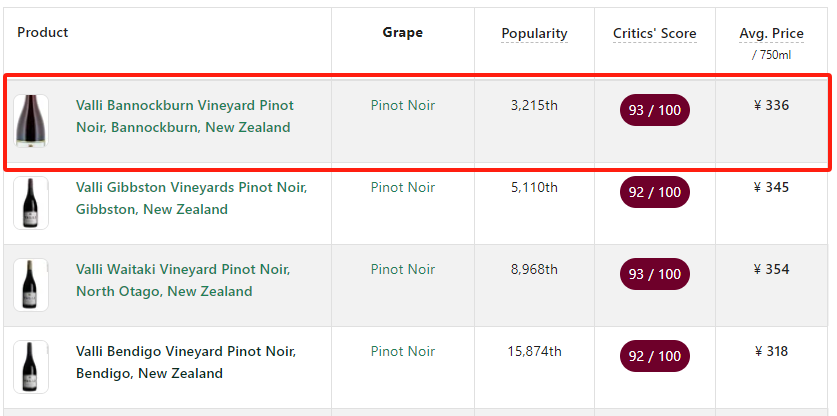Open Valli Gibbston Vineyards bottle thumbnail
Screen dimensions: 837x416
click(x=31, y=203)
